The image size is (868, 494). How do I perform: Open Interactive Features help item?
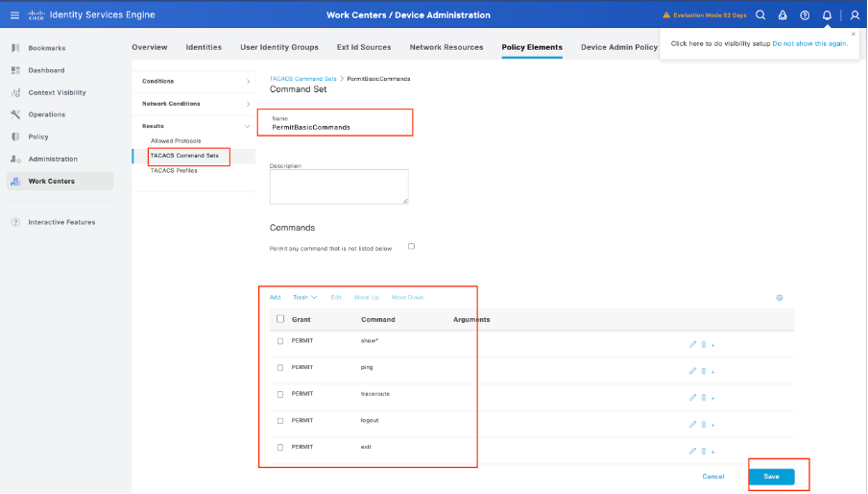click(x=60, y=222)
